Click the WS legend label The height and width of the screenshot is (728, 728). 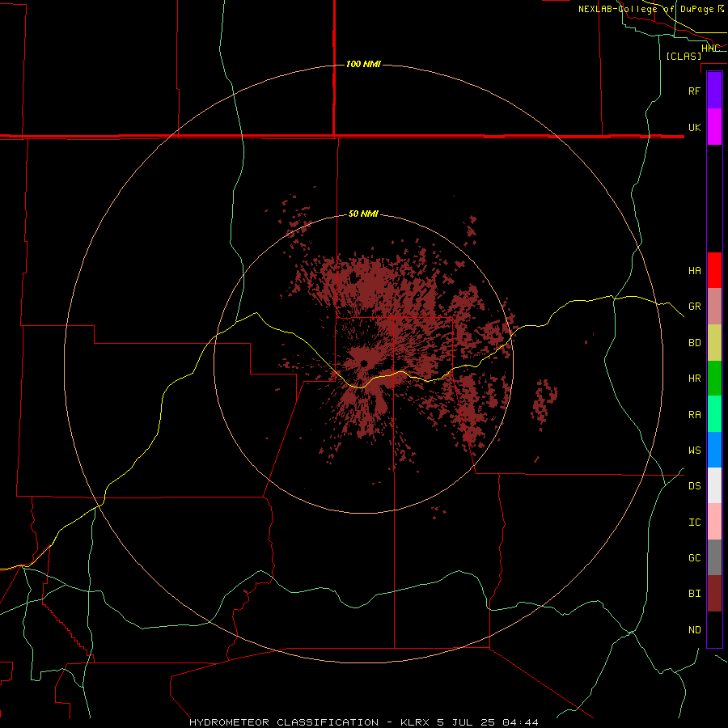(x=694, y=450)
